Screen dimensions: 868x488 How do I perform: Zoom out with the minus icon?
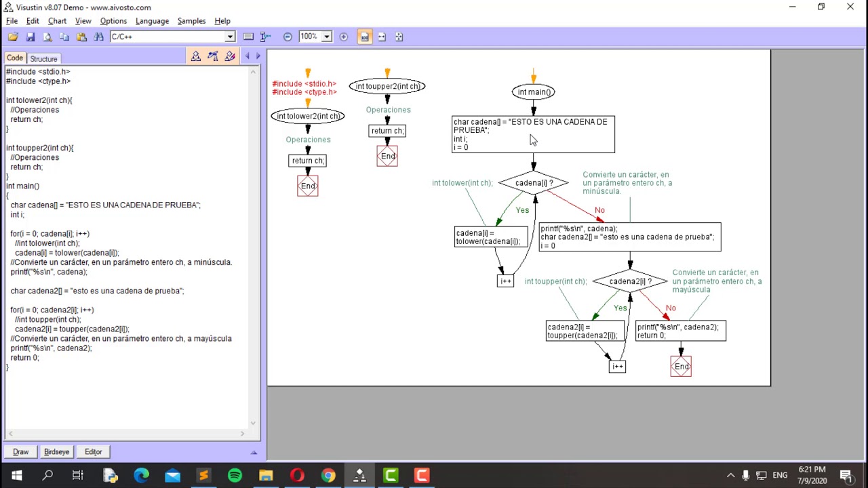click(288, 37)
